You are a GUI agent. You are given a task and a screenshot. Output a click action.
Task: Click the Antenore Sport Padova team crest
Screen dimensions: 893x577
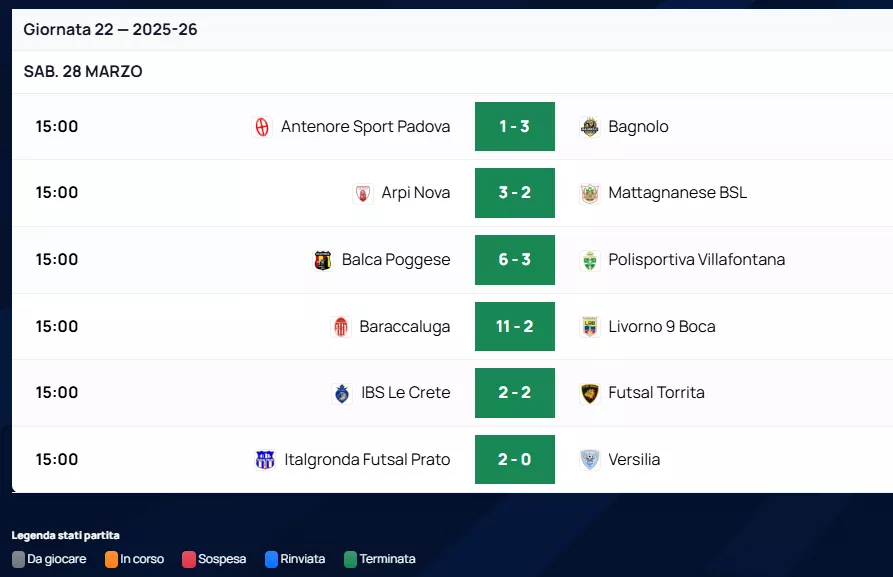pos(262,127)
